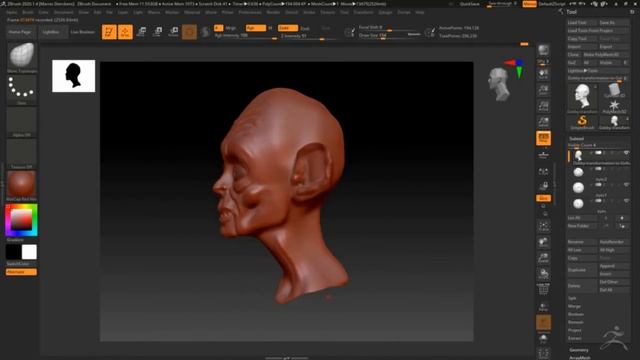Open the current brush thumbnail picker
The width and height of the screenshot is (640, 360).
pyautogui.click(x=22, y=55)
